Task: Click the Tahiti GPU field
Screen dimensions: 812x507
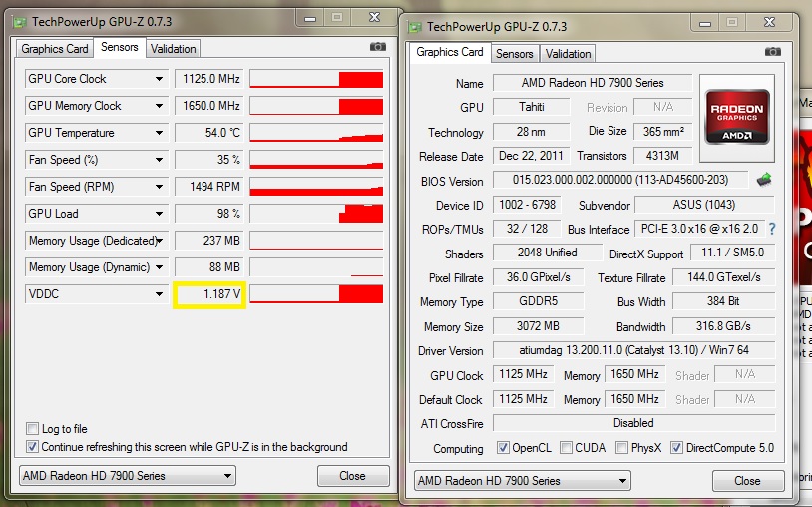Action: (532, 107)
